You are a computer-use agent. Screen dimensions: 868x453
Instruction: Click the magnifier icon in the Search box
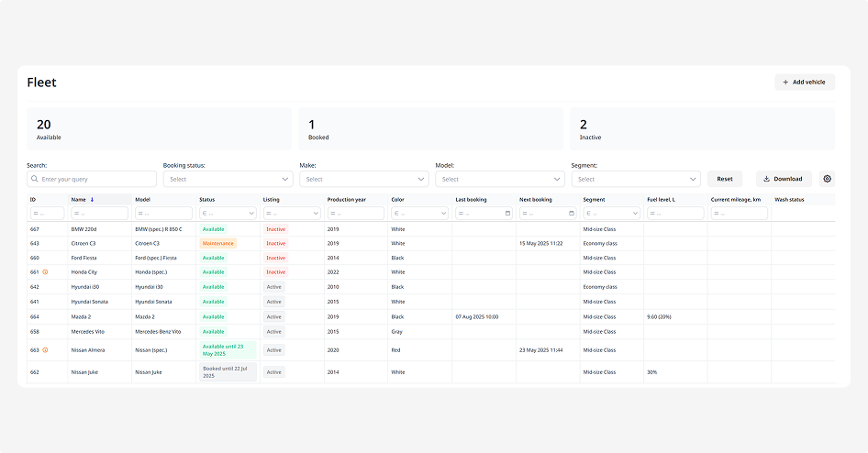pos(34,180)
